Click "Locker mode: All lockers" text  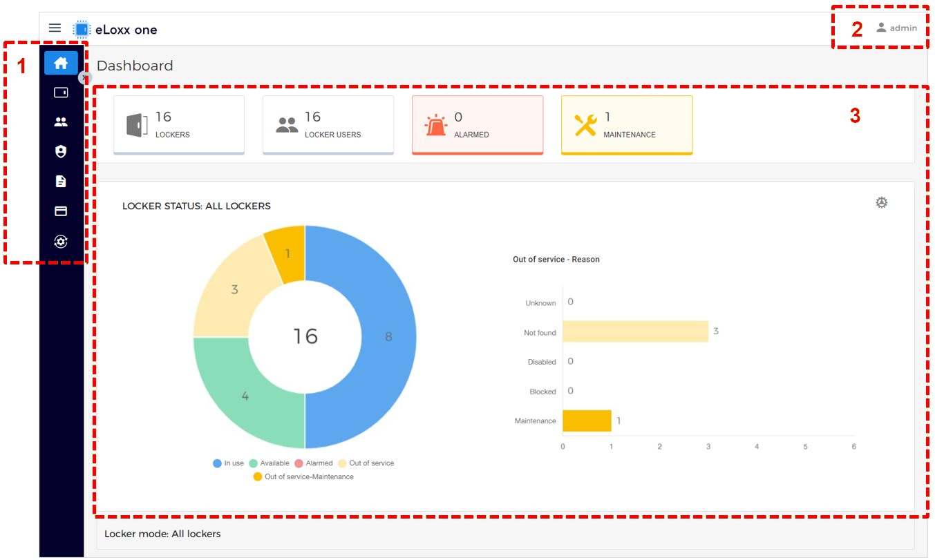coord(162,534)
